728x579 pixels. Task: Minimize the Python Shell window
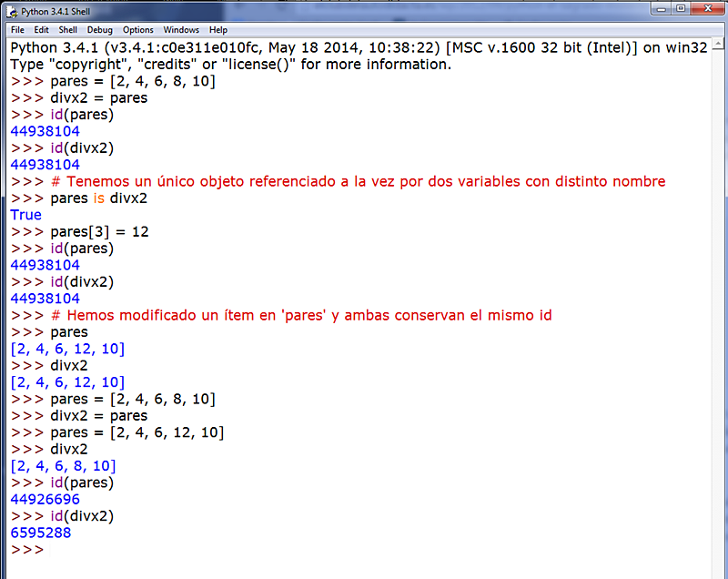click(661, 8)
